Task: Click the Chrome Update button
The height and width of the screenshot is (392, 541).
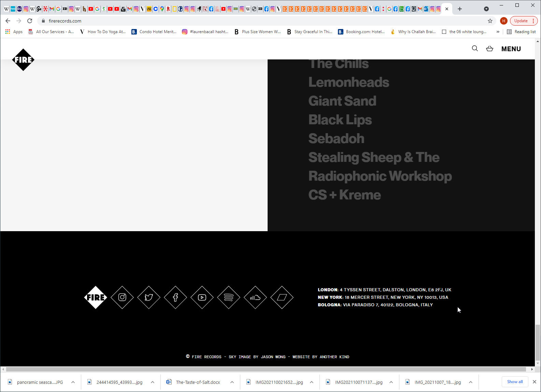Action: tap(524, 21)
